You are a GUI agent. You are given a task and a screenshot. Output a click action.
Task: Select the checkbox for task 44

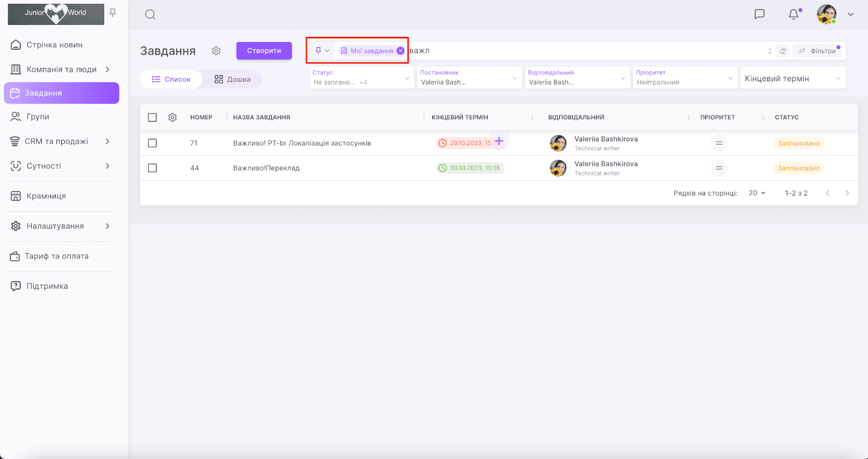point(152,168)
